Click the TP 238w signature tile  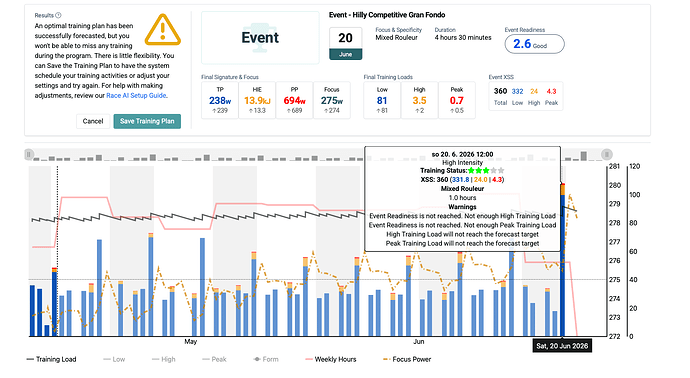[220, 100]
